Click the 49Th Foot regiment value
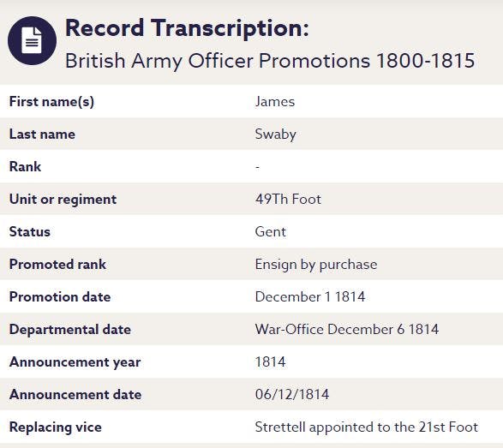Image resolution: width=503 pixels, height=448 pixels. tap(288, 199)
